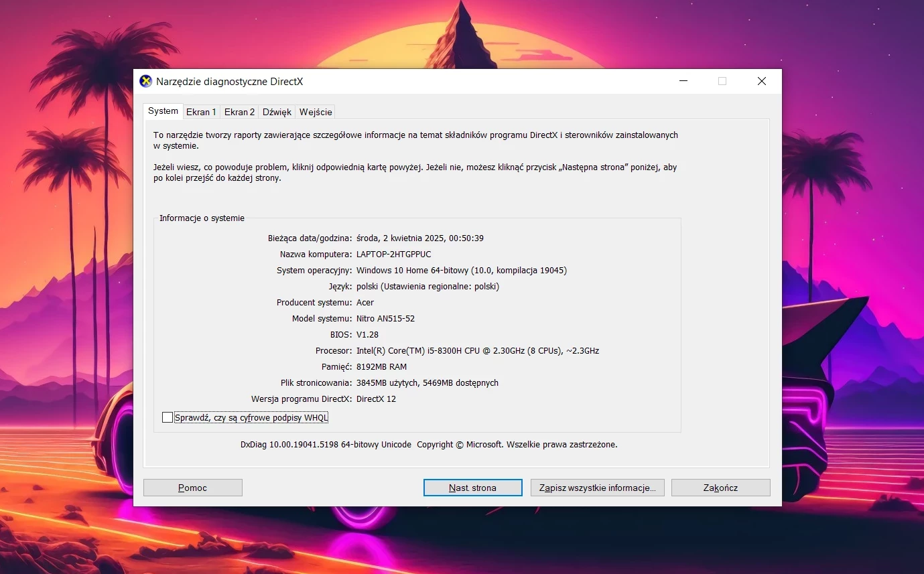Click the Wersja programu DirectX: label
The image size is (924, 574).
[x=302, y=399]
